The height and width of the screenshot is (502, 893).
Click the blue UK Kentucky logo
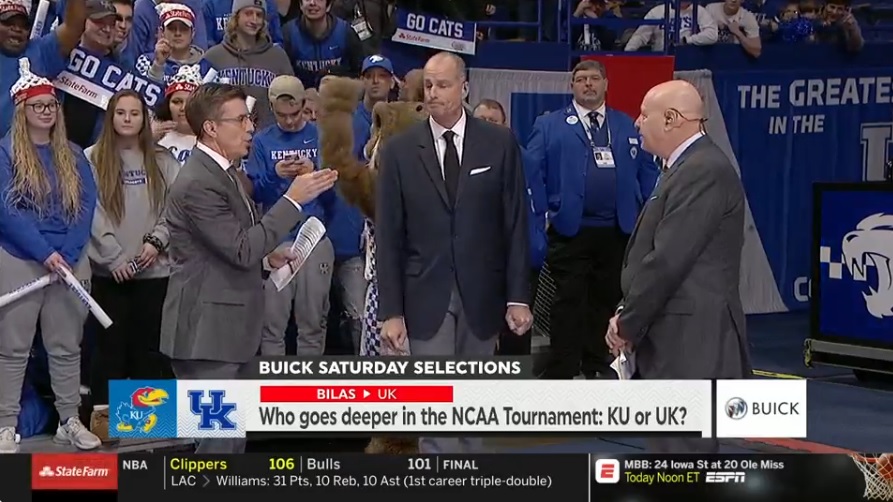(x=212, y=410)
